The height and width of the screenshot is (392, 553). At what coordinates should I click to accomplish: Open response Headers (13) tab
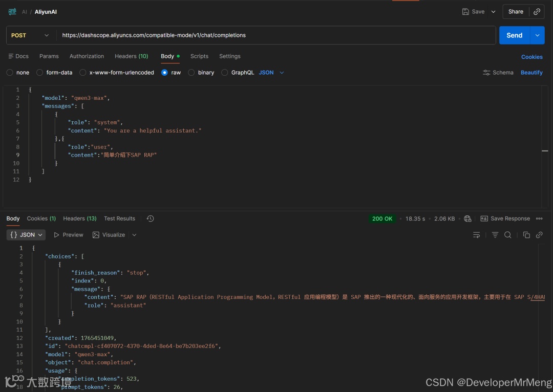tap(80, 219)
